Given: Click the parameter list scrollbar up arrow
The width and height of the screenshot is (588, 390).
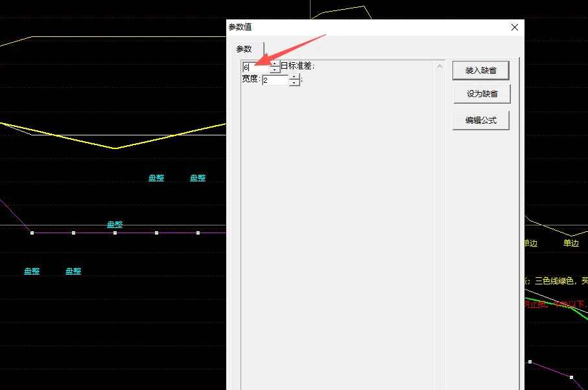Looking at the screenshot, I should (x=440, y=66).
